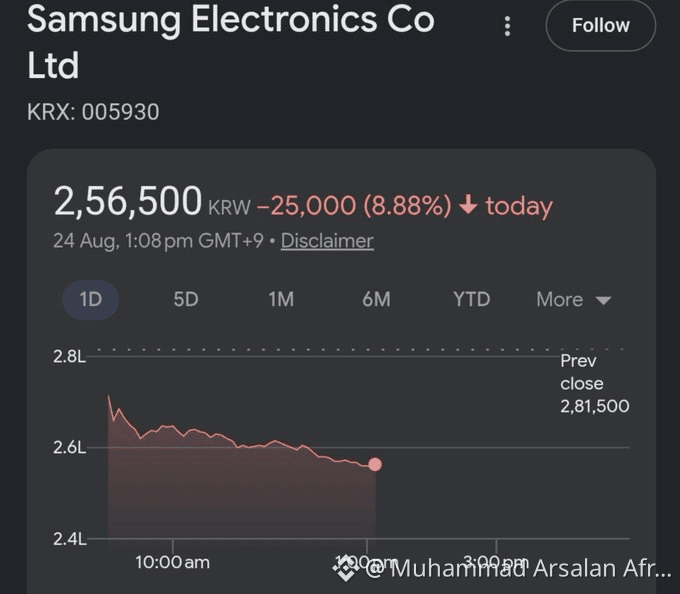
Task: Open the Disclaimer link
Action: (327, 241)
